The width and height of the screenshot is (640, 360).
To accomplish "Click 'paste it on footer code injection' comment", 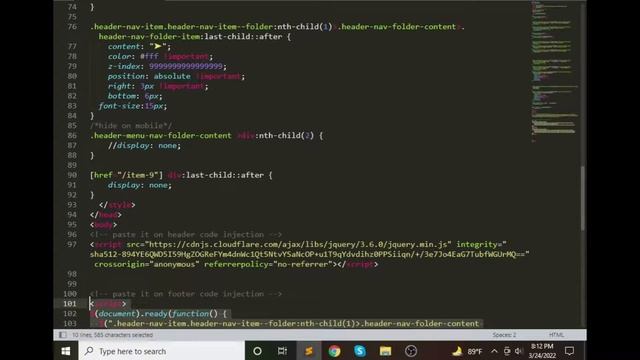I will [188, 294].
